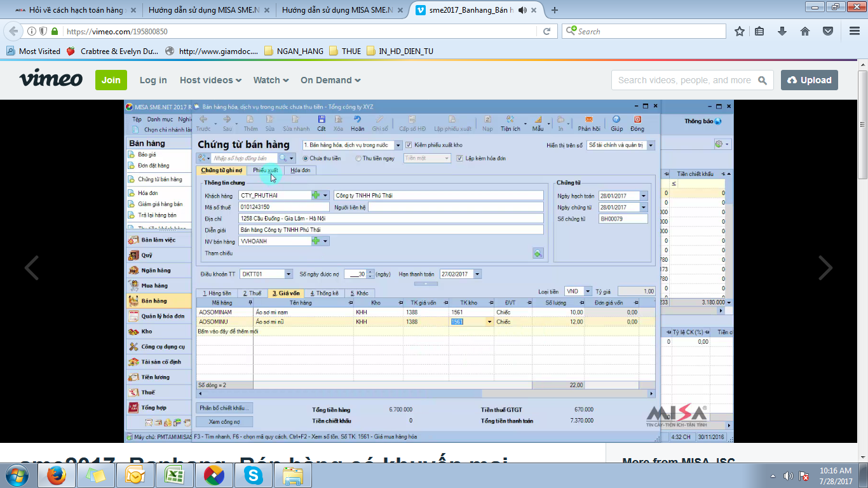Screen dimensions: 868x488
Task: Click the Số chứng từ BH00079 field
Action: (x=623, y=219)
